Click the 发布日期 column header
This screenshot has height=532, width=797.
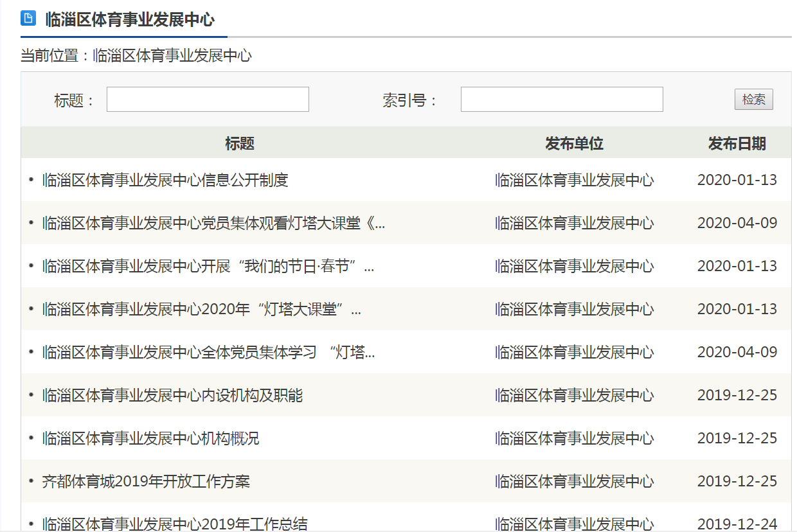737,143
